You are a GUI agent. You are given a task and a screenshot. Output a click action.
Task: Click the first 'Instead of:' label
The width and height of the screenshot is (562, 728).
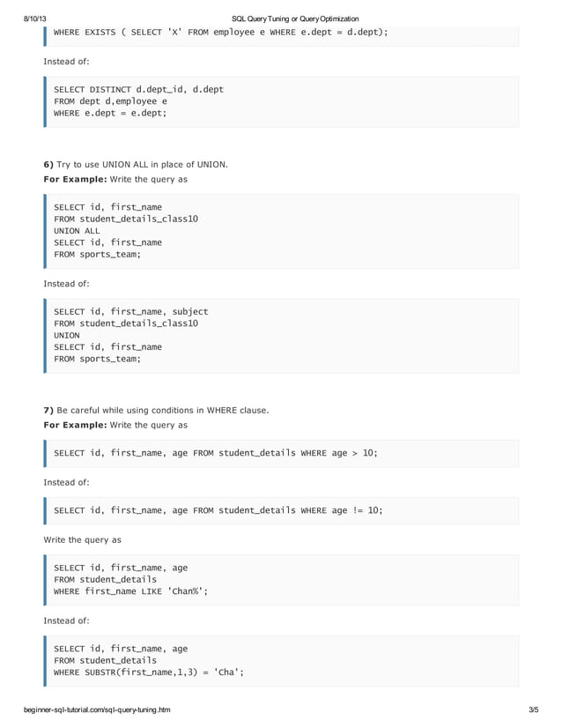66,62
